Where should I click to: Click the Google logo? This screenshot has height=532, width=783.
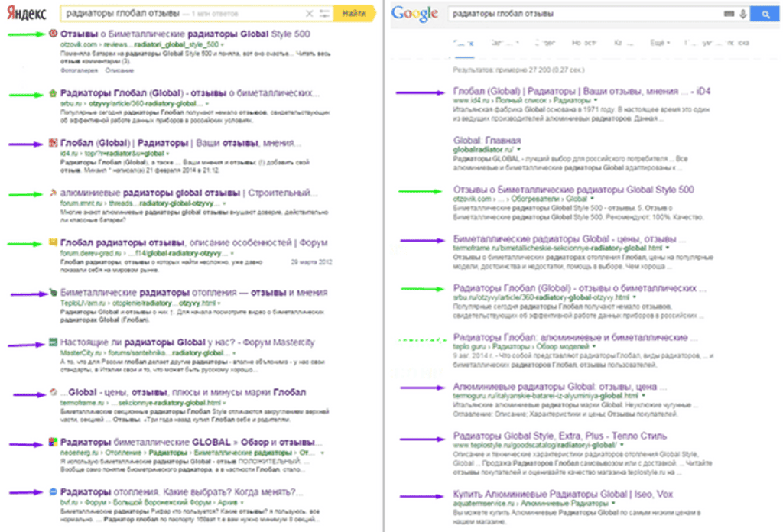414,14
